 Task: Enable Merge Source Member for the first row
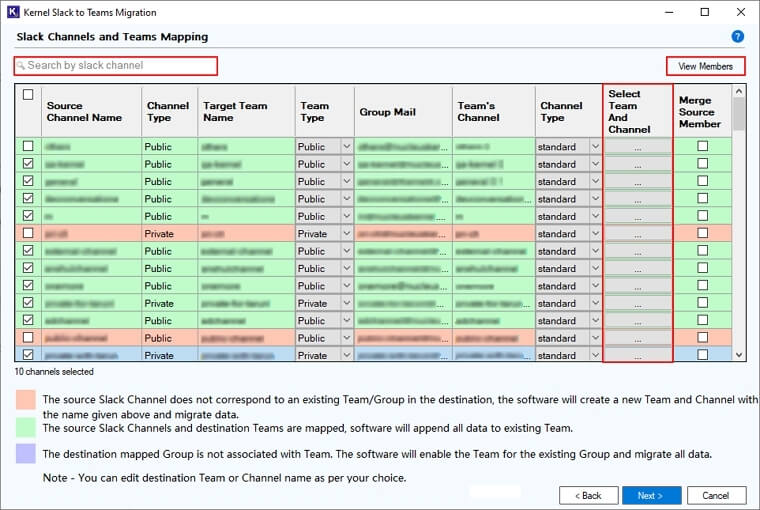coord(702,146)
